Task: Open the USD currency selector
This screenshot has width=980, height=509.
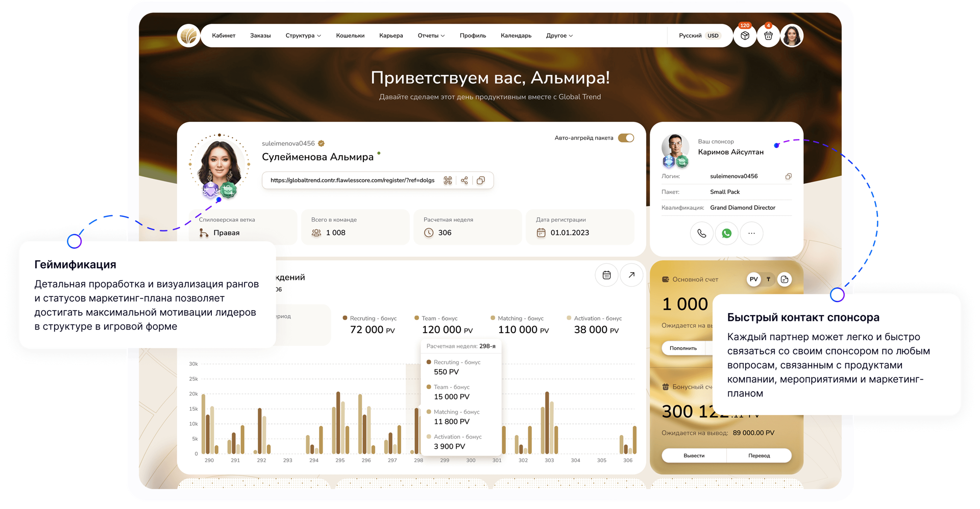Action: click(713, 36)
